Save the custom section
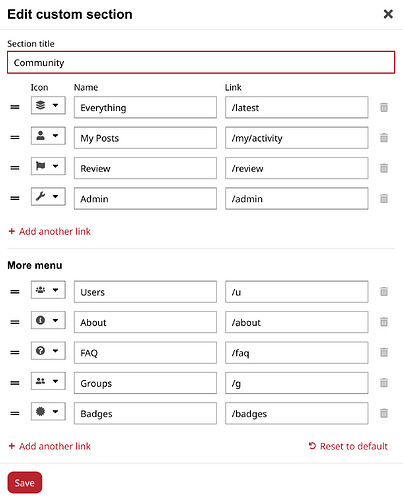403x500 pixels. [25, 483]
